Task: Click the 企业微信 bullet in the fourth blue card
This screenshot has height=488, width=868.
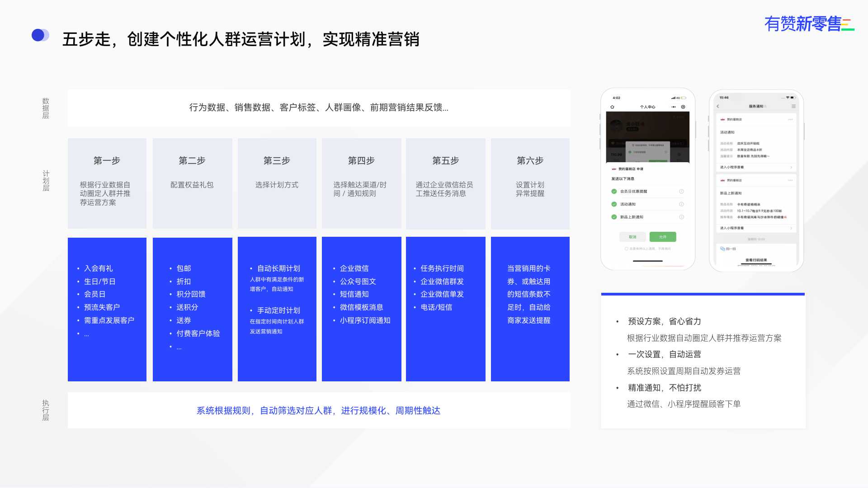Action: (x=354, y=268)
